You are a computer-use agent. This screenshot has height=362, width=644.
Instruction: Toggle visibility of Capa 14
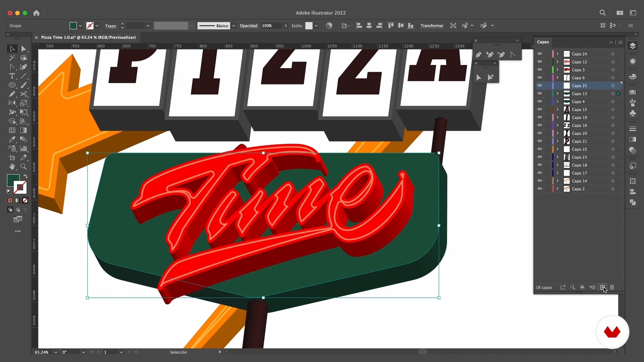pos(539,181)
